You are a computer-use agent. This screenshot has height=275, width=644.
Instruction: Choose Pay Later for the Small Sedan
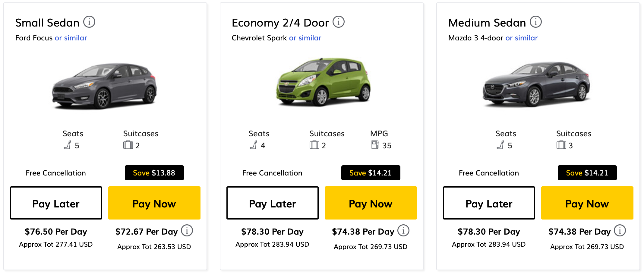pyautogui.click(x=56, y=203)
